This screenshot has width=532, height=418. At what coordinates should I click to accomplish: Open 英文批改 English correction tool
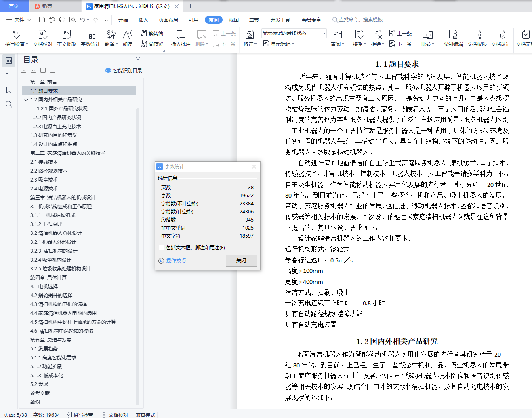coord(67,38)
